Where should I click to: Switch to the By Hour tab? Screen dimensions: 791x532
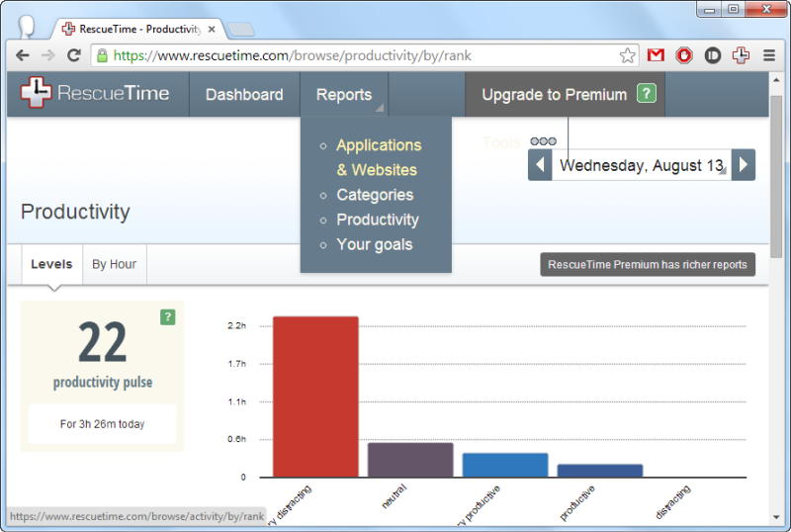(114, 264)
